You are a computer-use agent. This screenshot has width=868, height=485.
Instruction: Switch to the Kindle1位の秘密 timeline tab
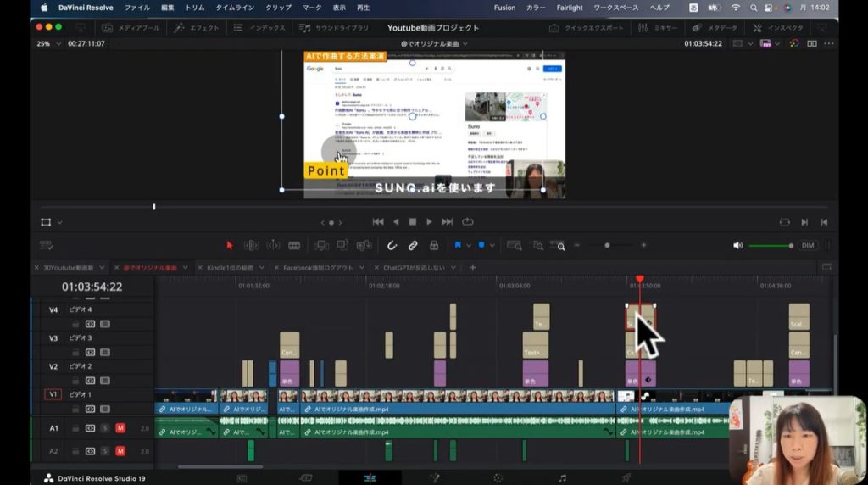[229, 268]
